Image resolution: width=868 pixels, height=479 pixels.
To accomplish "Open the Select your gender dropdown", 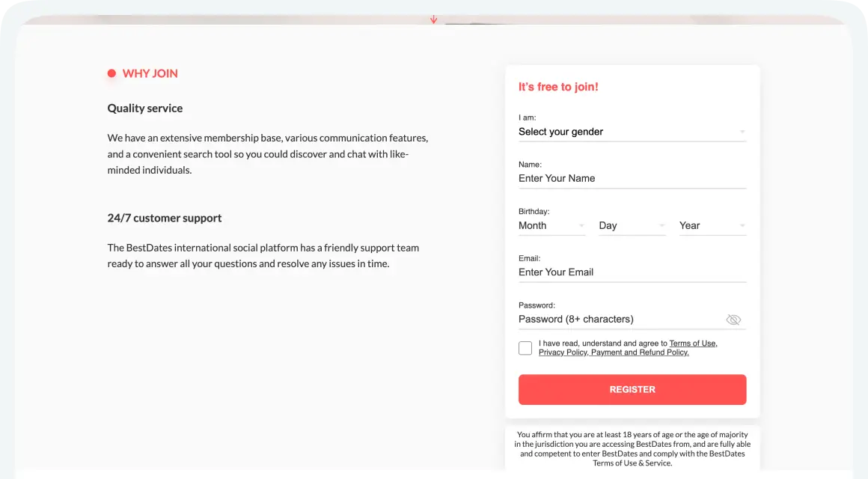I will (632, 132).
